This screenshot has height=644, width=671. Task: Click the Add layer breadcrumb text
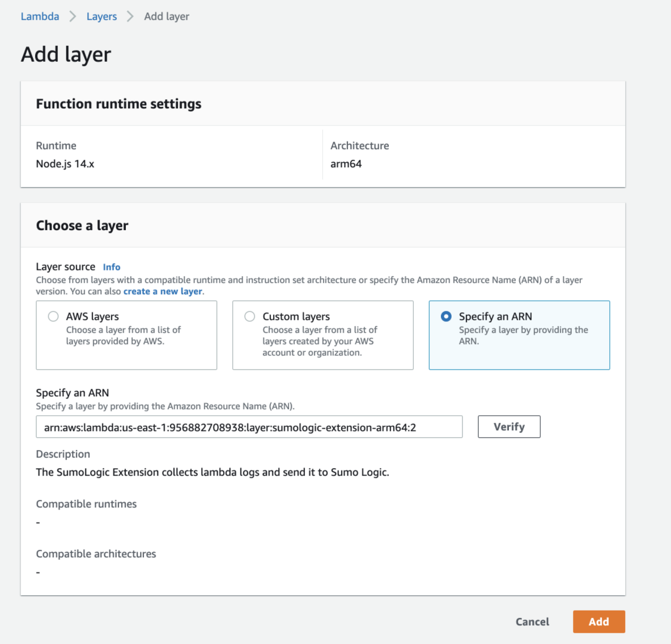(167, 16)
